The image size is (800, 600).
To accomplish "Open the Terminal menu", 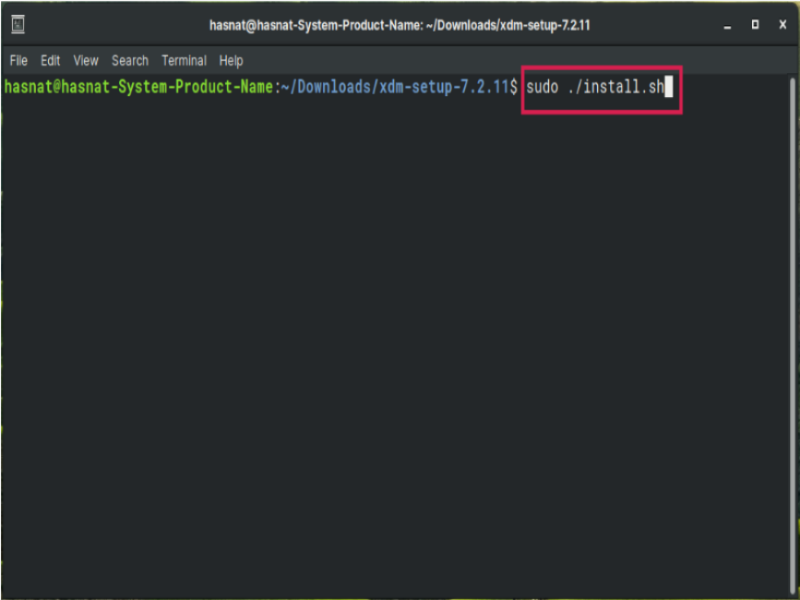I will [x=184, y=61].
